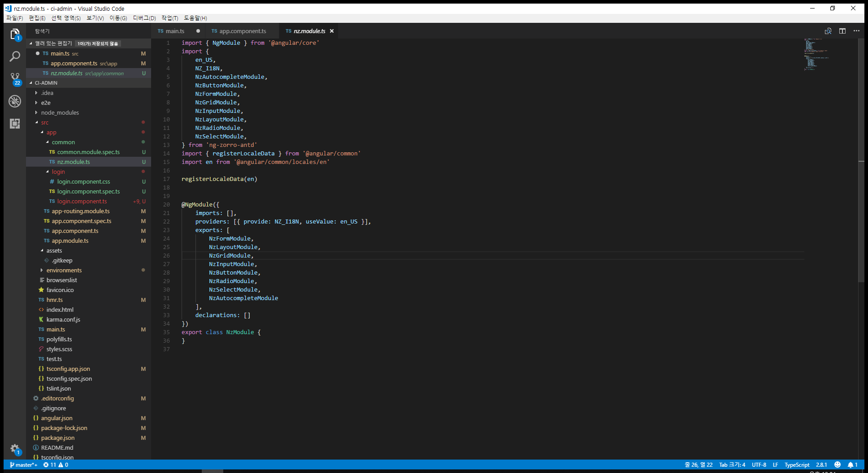The image size is (868, 473).
Task: Select the Explorer icon in activity bar
Action: (15, 34)
